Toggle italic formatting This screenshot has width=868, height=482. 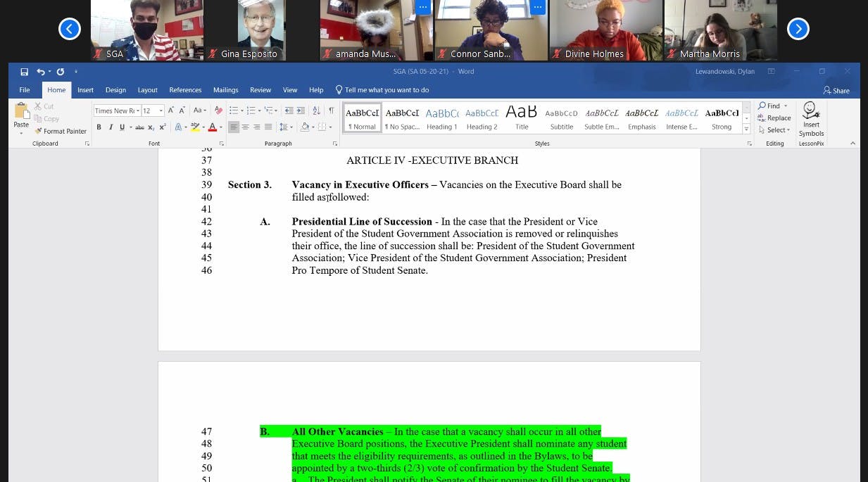(x=110, y=127)
